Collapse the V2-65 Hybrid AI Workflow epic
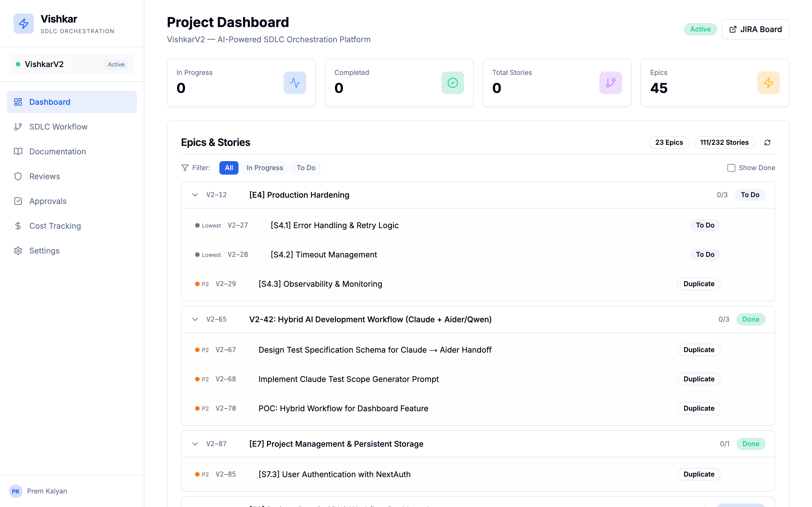 point(195,319)
